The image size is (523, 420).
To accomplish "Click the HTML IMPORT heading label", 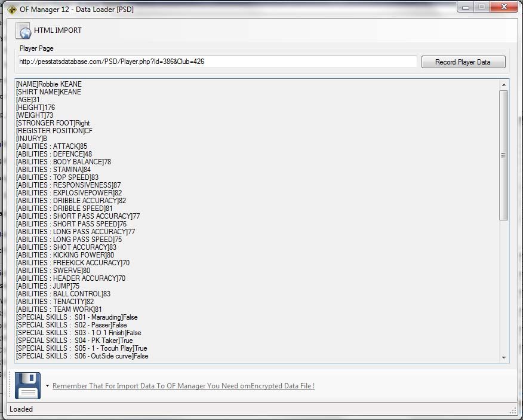I will pos(58,30).
